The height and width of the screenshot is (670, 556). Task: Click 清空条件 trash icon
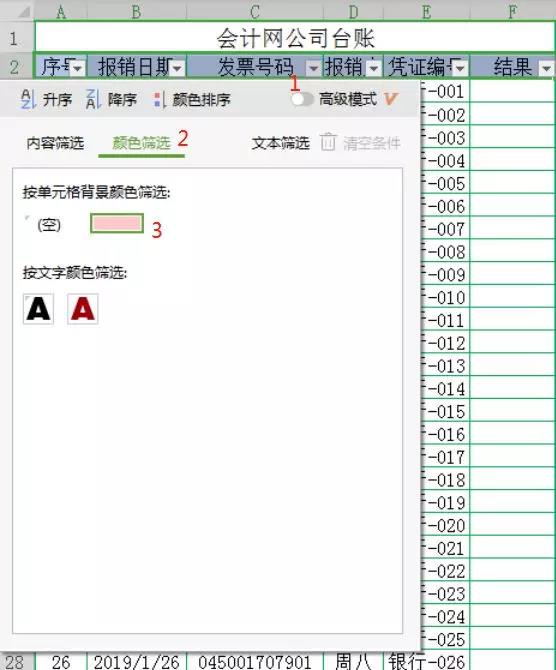coord(328,142)
